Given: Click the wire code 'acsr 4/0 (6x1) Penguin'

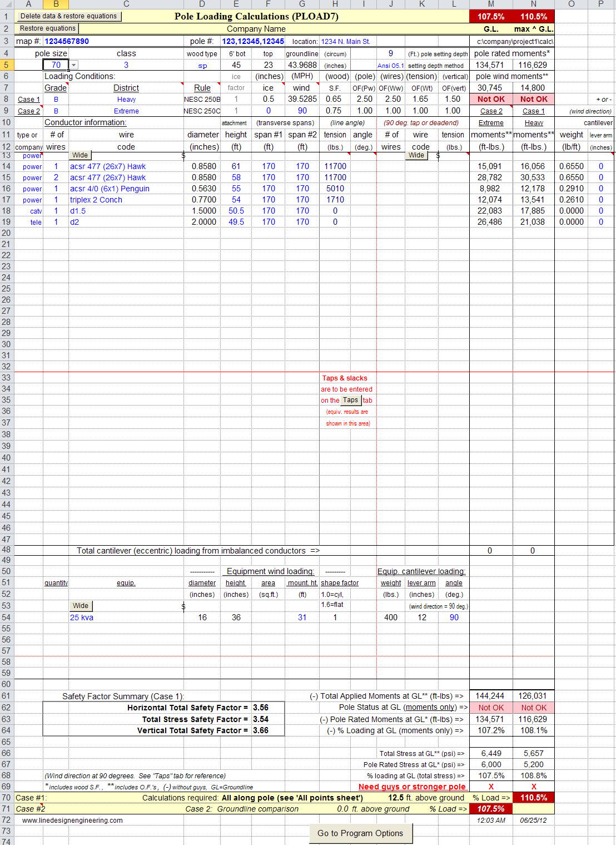Looking at the screenshot, I should [110, 189].
